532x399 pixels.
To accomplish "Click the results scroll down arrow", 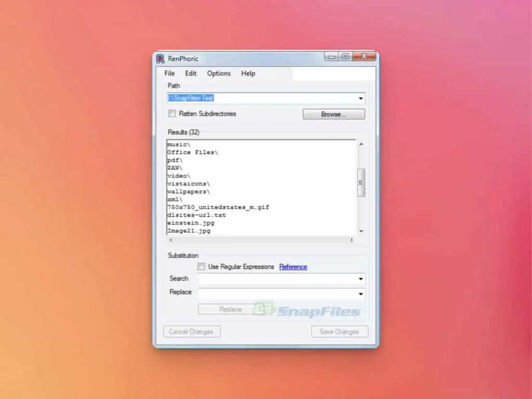I will [x=361, y=231].
